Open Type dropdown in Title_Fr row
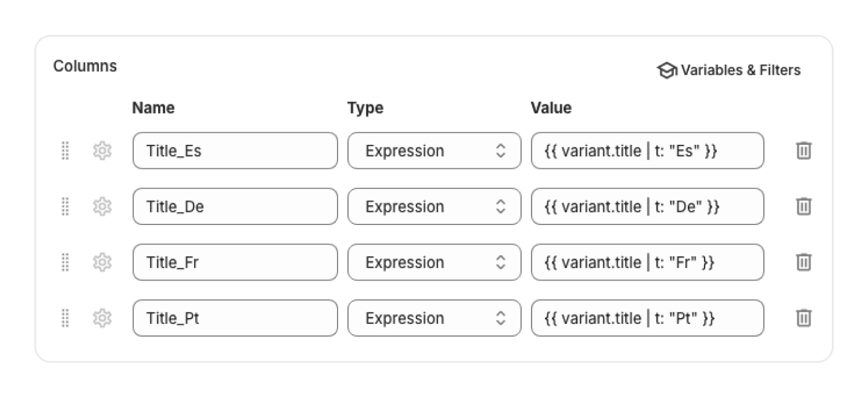This screenshot has width=868, height=397. [x=434, y=262]
